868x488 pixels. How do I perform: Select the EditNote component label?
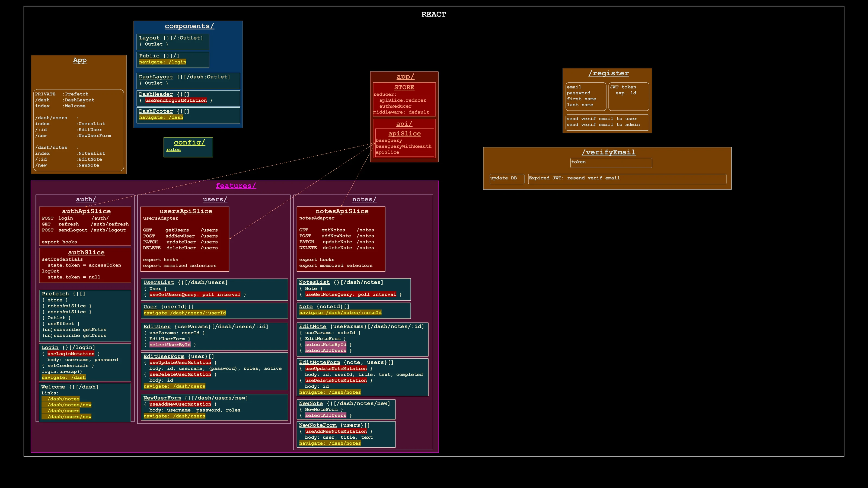pyautogui.click(x=312, y=326)
